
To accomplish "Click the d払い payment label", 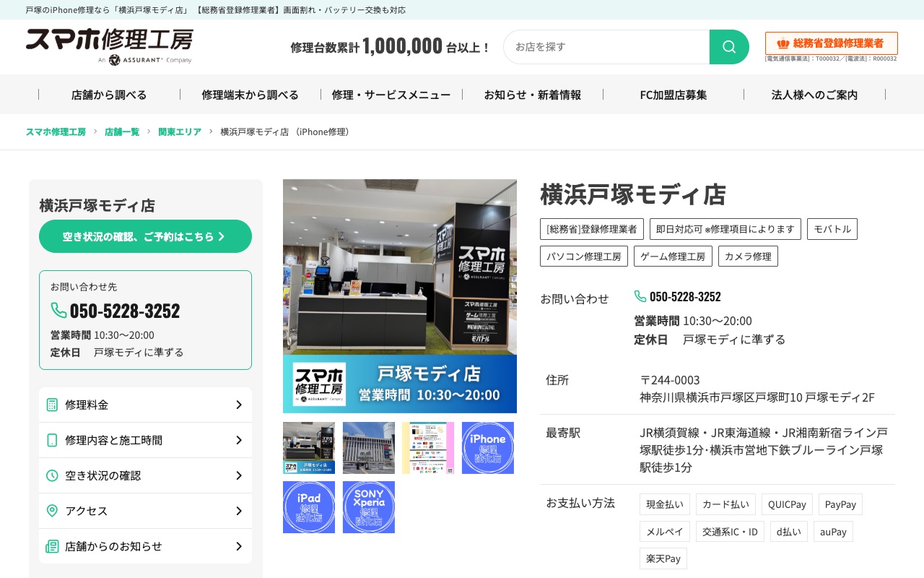I will [789, 532].
